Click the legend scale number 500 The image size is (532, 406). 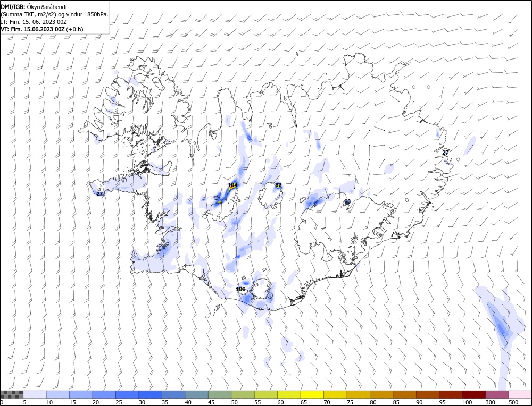click(x=513, y=402)
